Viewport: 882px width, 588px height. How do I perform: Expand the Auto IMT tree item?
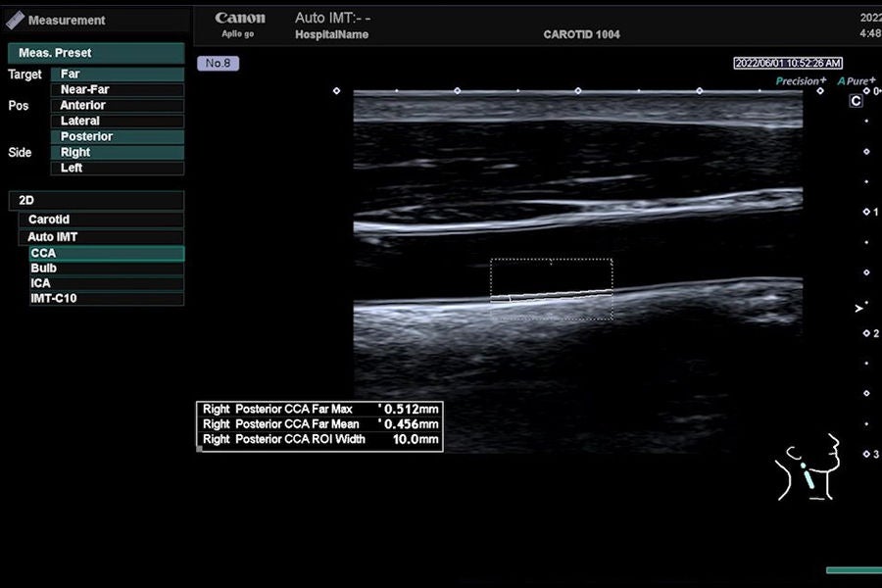pos(101,237)
